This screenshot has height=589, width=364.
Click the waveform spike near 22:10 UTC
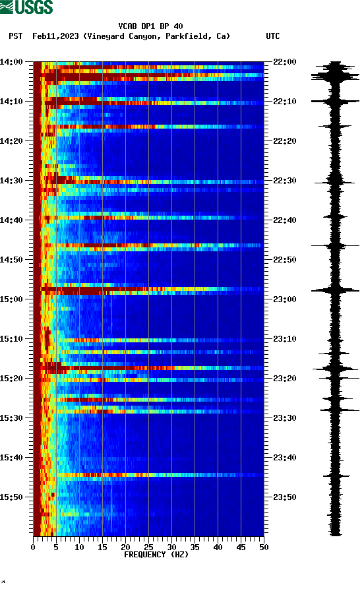[335, 102]
